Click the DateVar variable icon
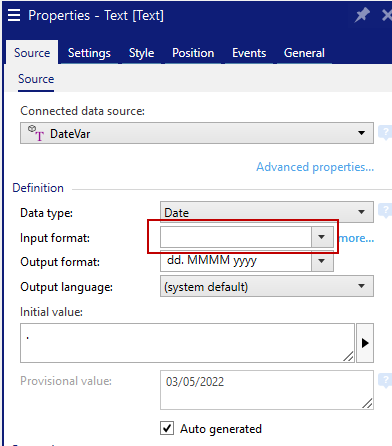Screen dimensions: 392x446 click(36, 133)
